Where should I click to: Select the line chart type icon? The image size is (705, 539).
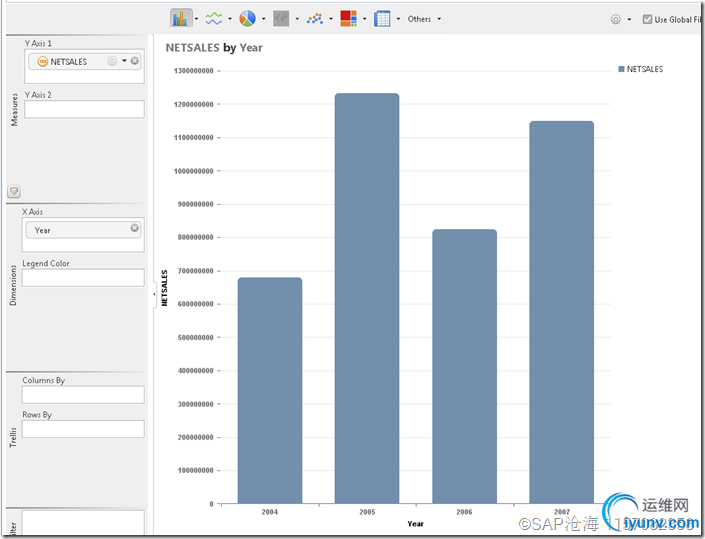coord(213,18)
